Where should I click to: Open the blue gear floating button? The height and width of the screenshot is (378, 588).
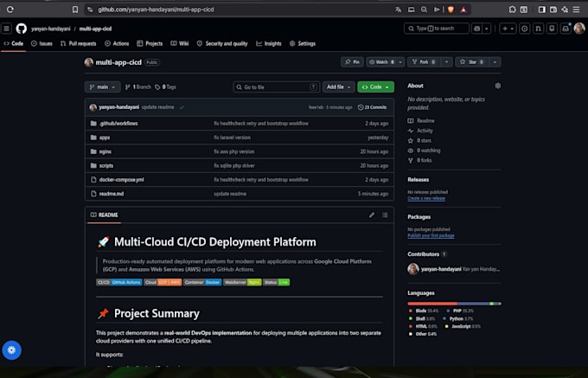[x=11, y=349]
